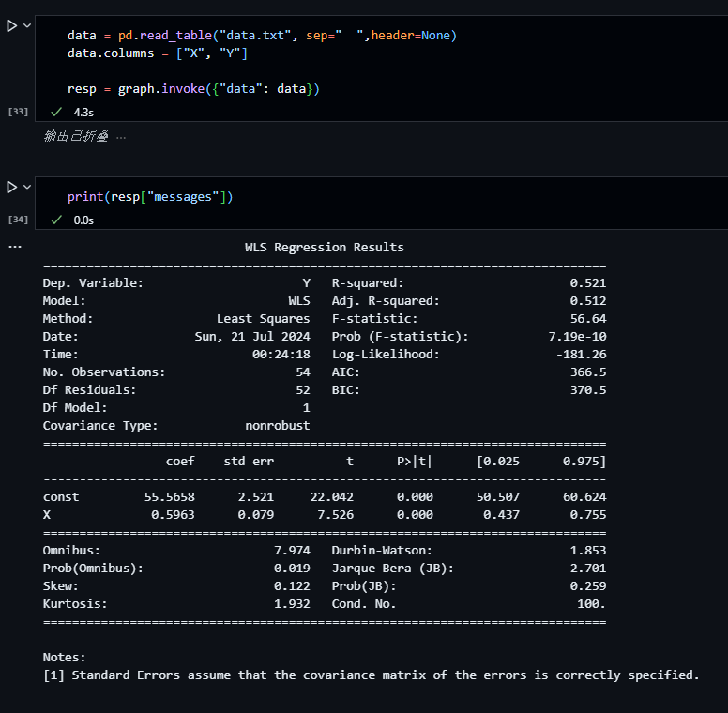Click the const std err 2.521
This screenshot has width=728, height=713.
256,497
